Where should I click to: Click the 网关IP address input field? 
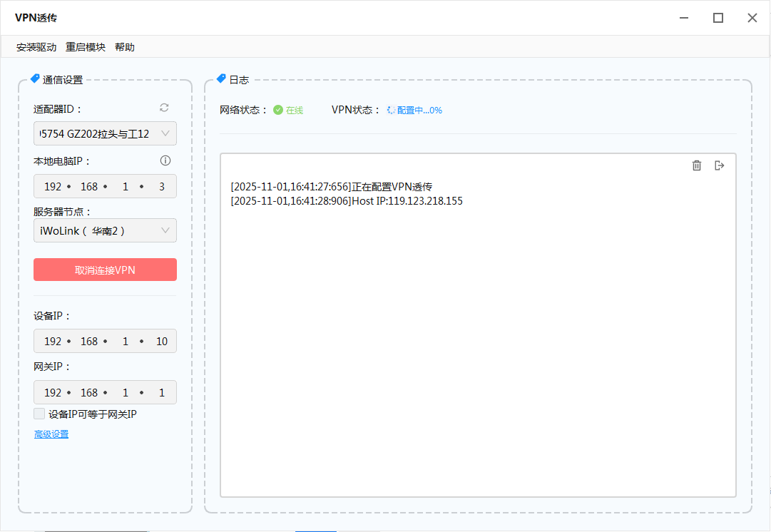click(105, 393)
